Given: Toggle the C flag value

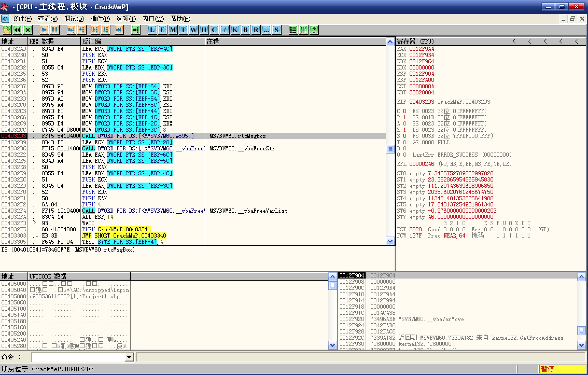Looking at the screenshot, I should tap(404, 111).
